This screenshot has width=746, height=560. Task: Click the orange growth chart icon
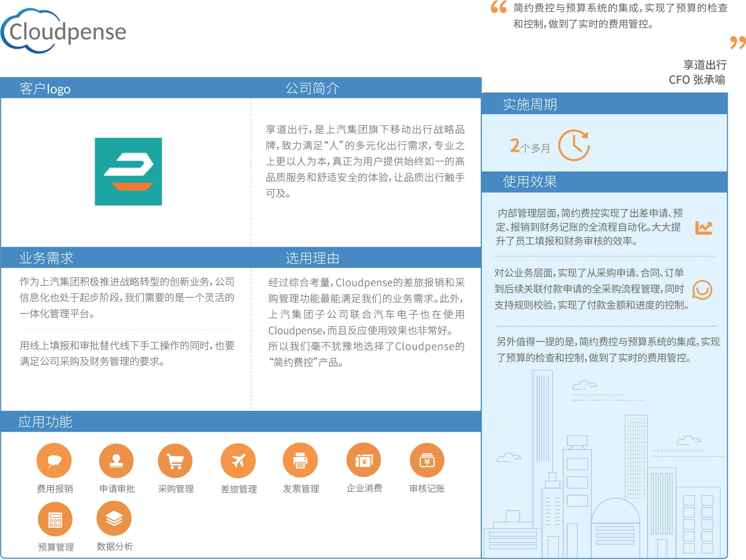pyautogui.click(x=703, y=228)
